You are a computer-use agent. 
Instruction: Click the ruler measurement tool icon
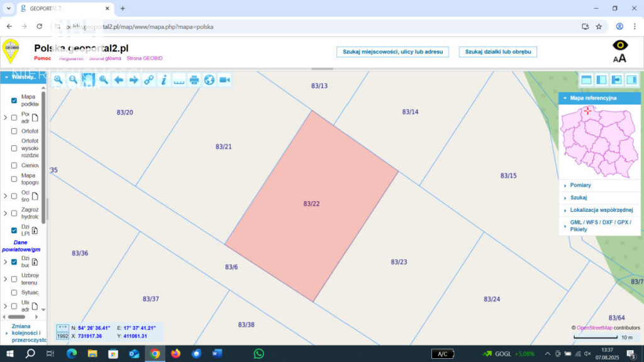(179, 80)
